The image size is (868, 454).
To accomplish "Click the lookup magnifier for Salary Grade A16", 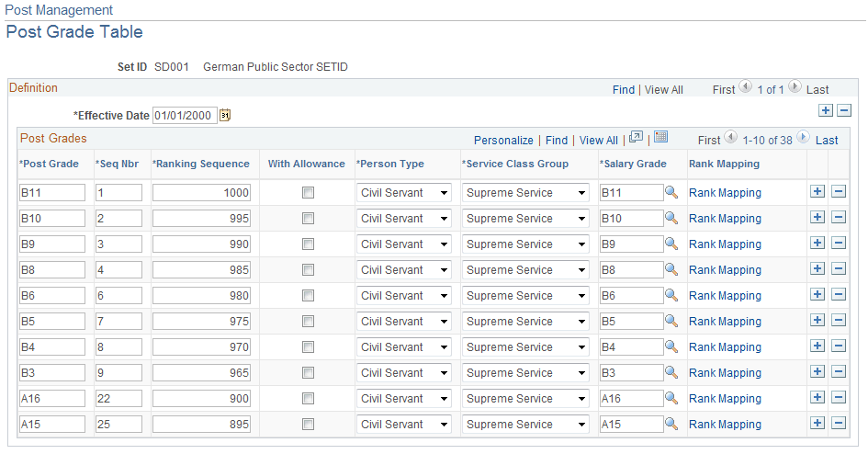I will pyautogui.click(x=671, y=398).
